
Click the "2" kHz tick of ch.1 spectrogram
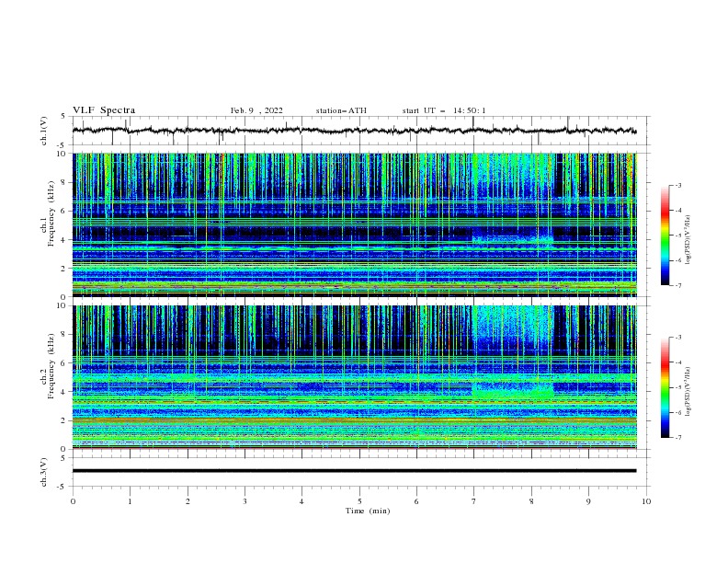[64, 269]
